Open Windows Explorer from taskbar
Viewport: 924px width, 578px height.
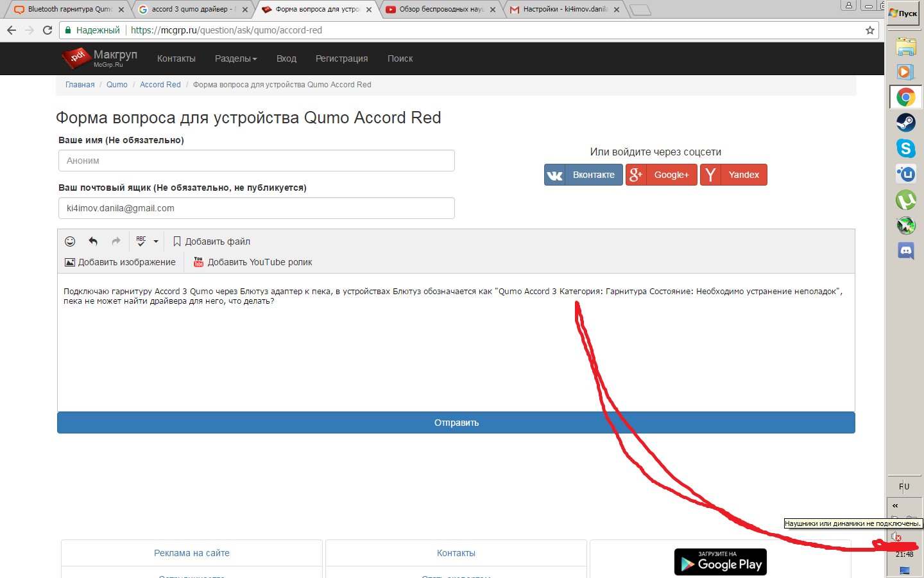905,46
